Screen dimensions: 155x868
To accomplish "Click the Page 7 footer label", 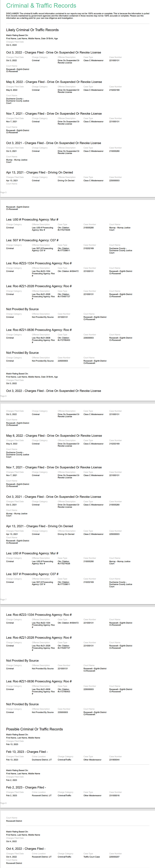I will tap(3, 599).
